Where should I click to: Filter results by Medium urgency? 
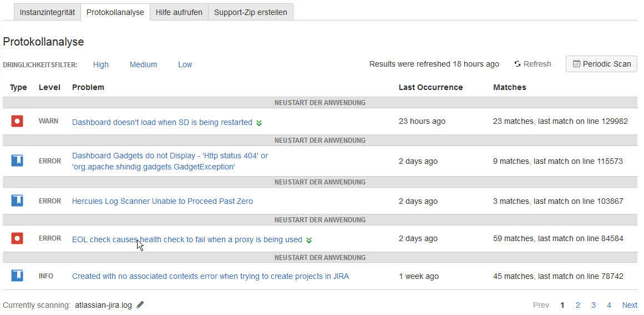pyautogui.click(x=143, y=64)
